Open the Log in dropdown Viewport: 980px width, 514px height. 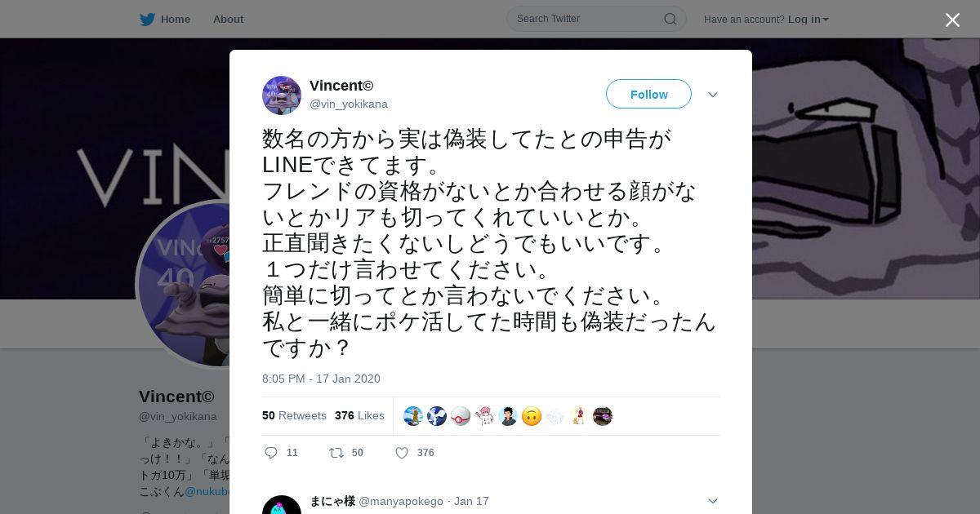808,19
